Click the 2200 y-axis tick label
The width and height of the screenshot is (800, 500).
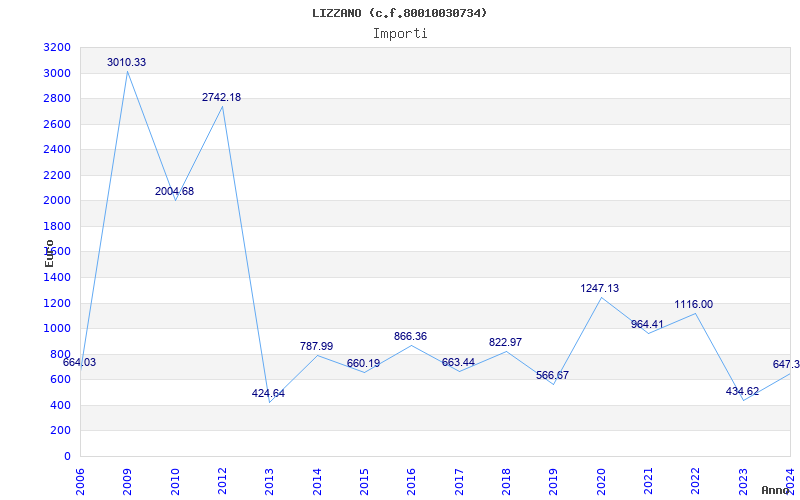click(x=57, y=176)
